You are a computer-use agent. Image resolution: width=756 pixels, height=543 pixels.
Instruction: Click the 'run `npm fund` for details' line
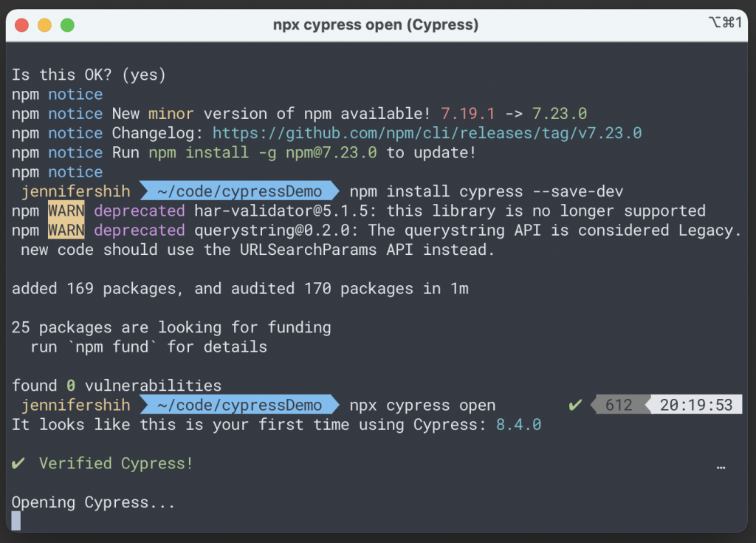click(x=148, y=347)
